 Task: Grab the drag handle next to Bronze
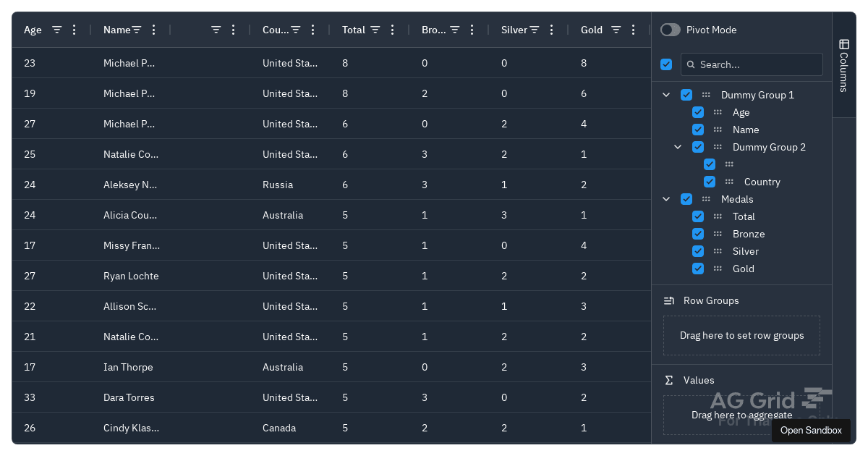tap(718, 234)
